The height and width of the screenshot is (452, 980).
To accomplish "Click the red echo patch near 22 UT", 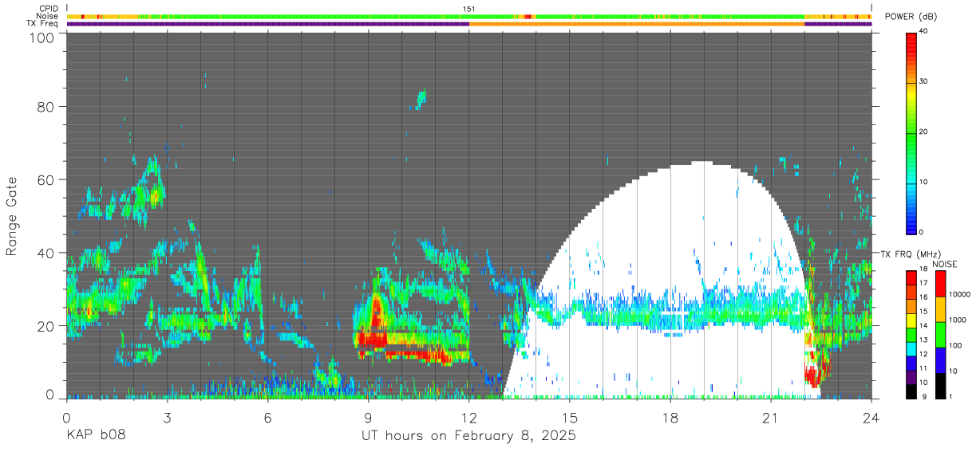I will (814, 375).
